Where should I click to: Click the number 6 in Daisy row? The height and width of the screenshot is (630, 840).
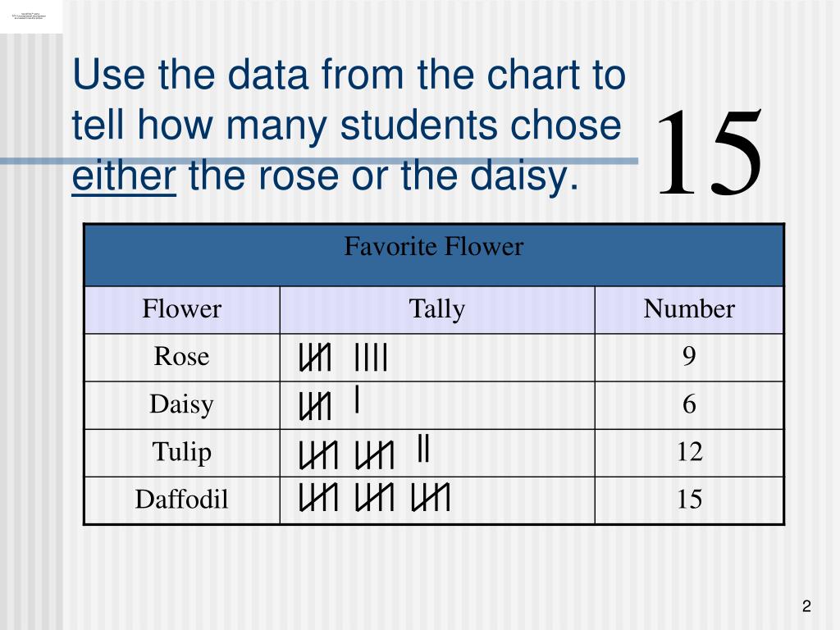click(x=689, y=404)
